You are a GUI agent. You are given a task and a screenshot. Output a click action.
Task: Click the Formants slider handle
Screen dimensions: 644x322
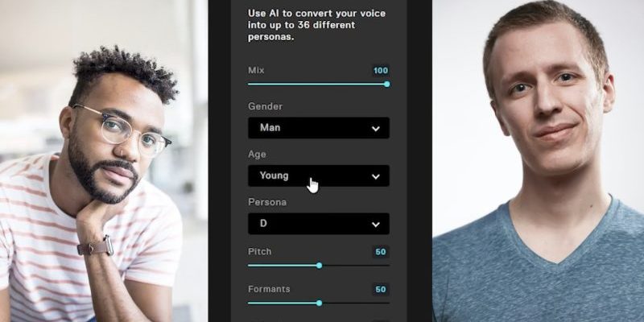(319, 303)
